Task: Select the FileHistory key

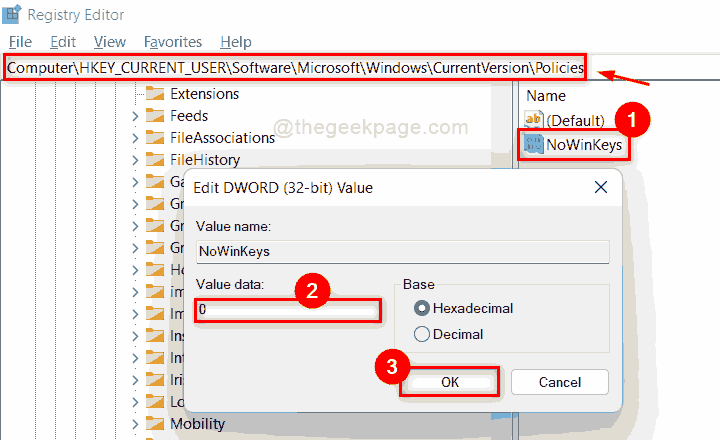Action: click(205, 160)
